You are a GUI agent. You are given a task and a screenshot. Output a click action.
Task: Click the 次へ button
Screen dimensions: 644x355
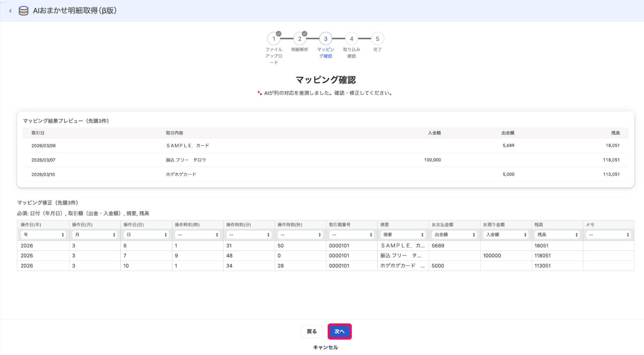tap(340, 331)
